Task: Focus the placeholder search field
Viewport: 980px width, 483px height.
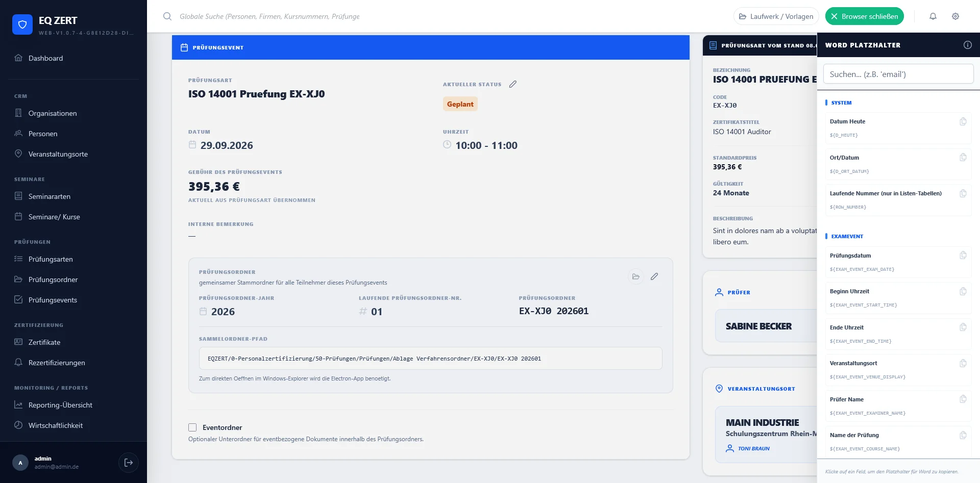Action: click(x=898, y=74)
